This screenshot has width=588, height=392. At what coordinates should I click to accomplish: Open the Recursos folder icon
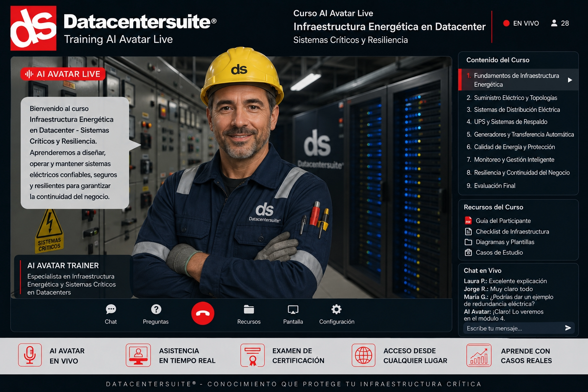pos(249,309)
